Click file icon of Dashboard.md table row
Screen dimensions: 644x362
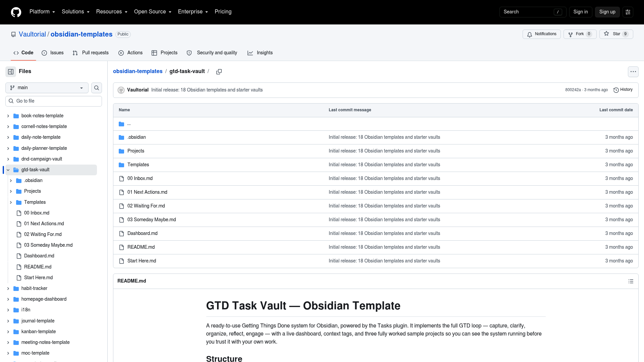click(x=122, y=234)
